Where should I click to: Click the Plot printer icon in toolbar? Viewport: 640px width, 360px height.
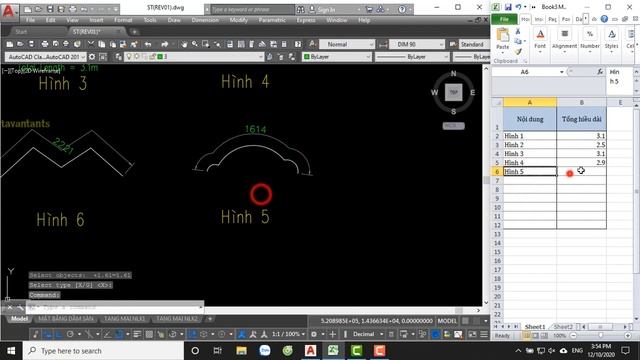(x=45, y=44)
